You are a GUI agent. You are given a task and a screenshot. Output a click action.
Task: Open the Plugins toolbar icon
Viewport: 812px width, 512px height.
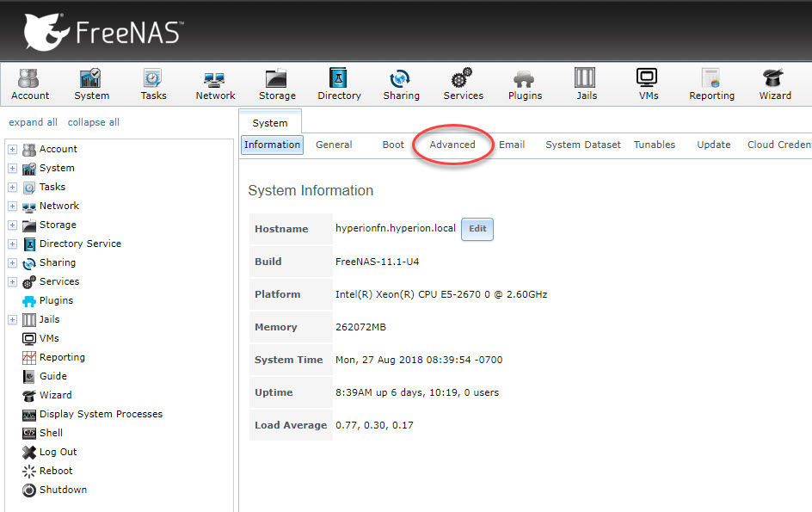point(525,84)
